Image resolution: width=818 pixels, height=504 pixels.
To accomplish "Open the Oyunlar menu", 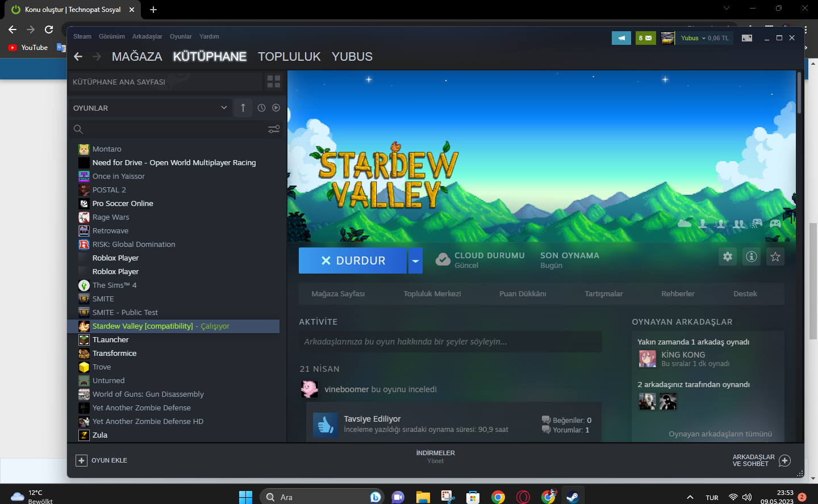I will pyautogui.click(x=181, y=36).
